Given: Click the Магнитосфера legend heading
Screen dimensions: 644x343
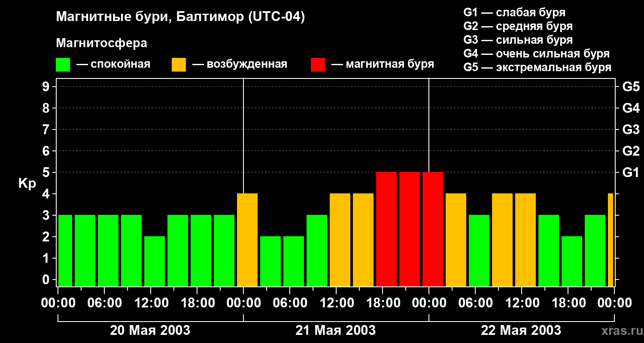Looking at the screenshot, I should coord(101,43).
